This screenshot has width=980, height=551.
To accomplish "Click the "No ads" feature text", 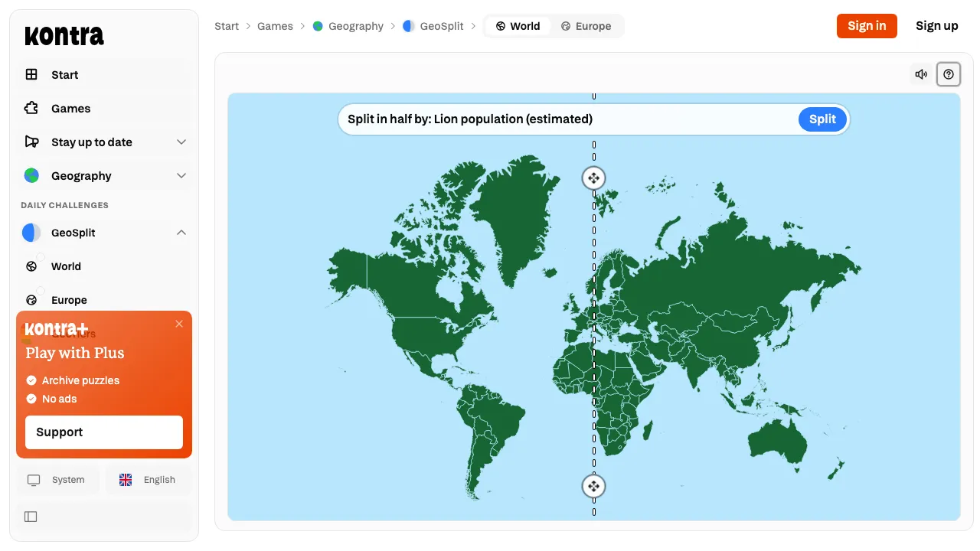I will (59, 399).
